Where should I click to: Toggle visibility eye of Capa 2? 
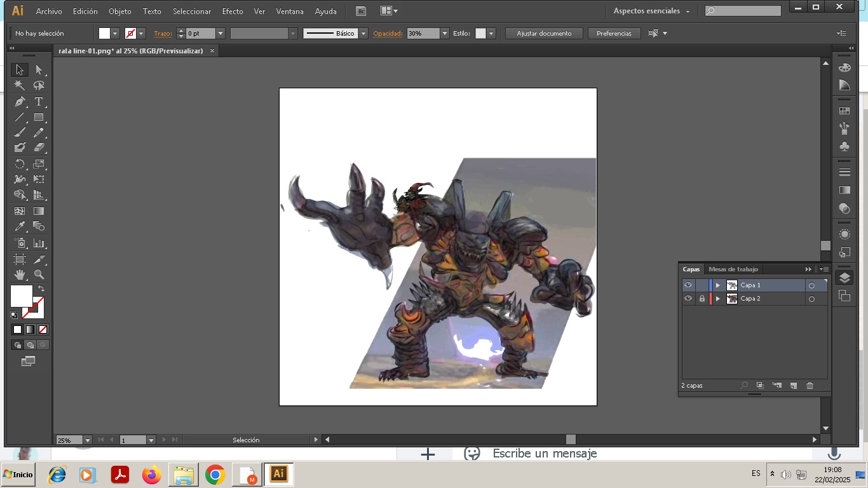tap(688, 299)
